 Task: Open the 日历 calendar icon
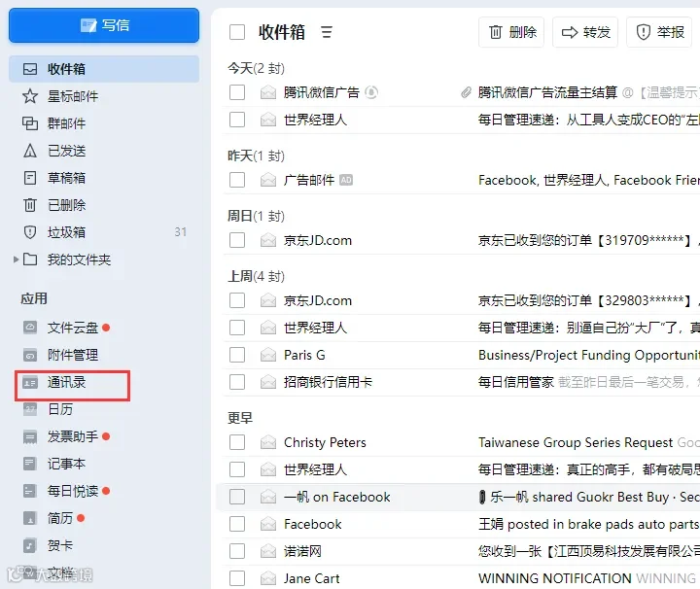click(30, 409)
